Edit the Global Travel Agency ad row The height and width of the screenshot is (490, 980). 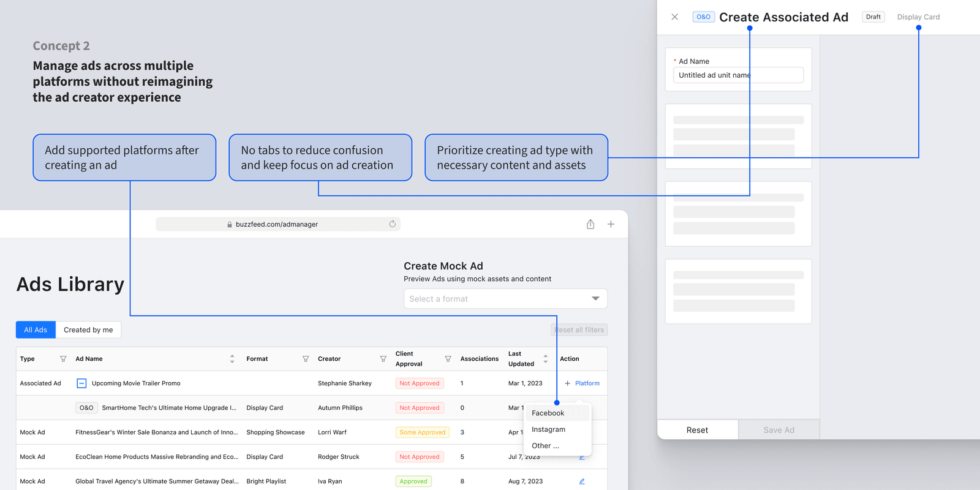coord(582,481)
